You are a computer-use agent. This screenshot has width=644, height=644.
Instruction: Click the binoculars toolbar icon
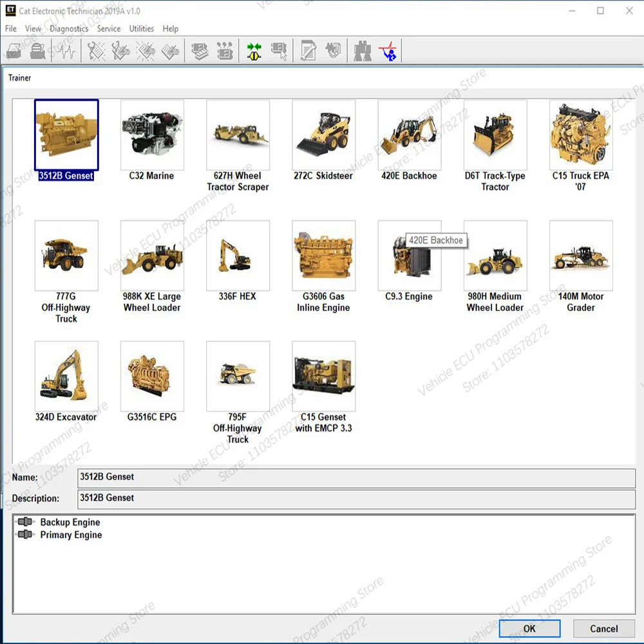point(362,52)
